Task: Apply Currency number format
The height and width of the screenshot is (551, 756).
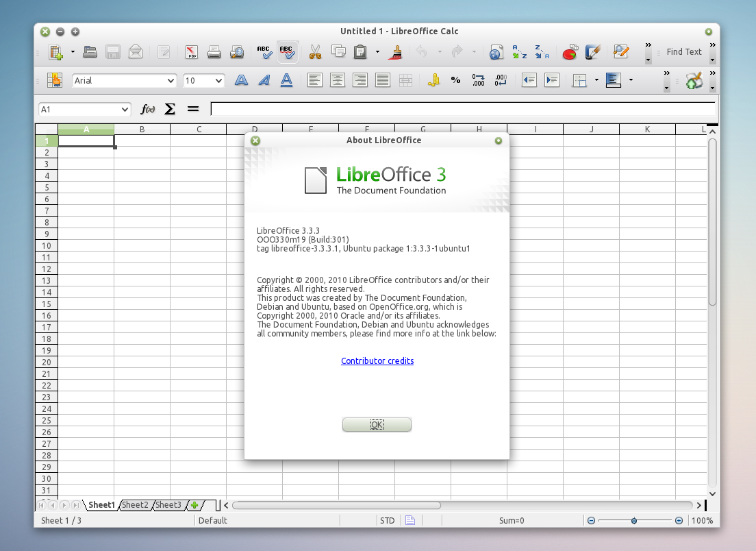Action: click(x=433, y=80)
